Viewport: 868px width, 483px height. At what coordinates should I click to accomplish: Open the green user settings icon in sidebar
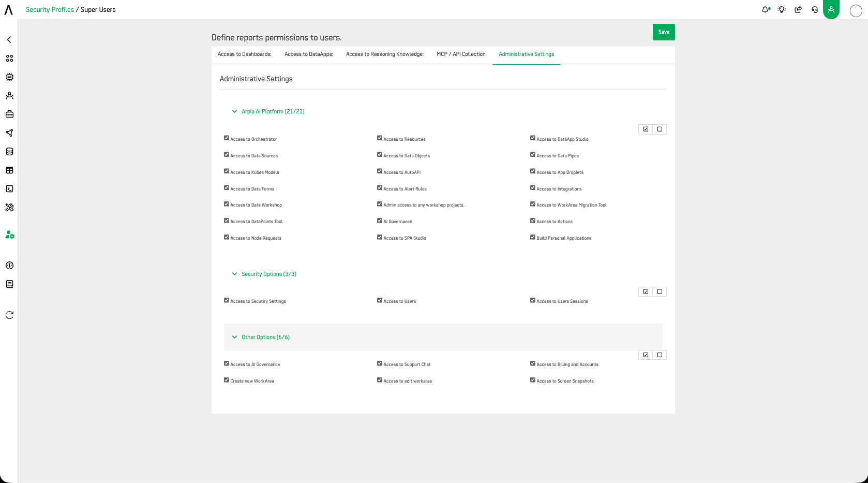click(9, 235)
